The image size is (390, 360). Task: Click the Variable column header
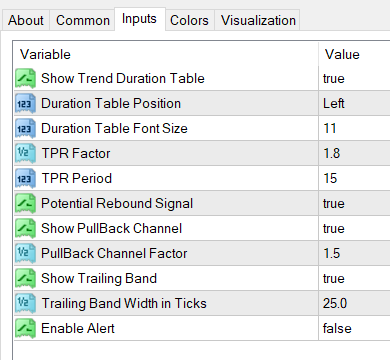(166, 54)
